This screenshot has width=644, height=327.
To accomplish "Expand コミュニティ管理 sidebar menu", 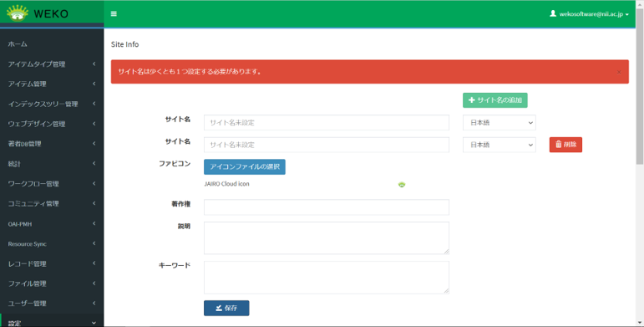I will point(52,203).
